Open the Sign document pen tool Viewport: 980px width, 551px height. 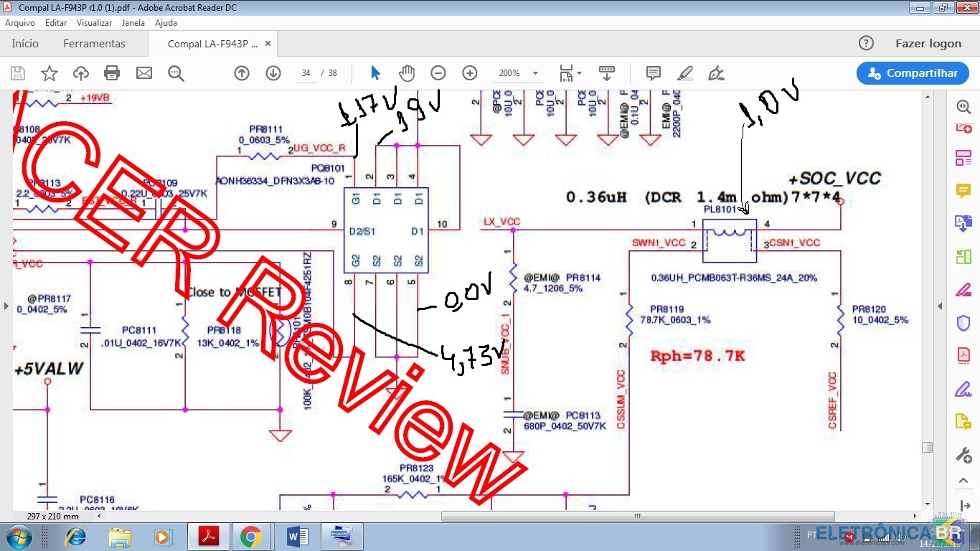tap(716, 73)
